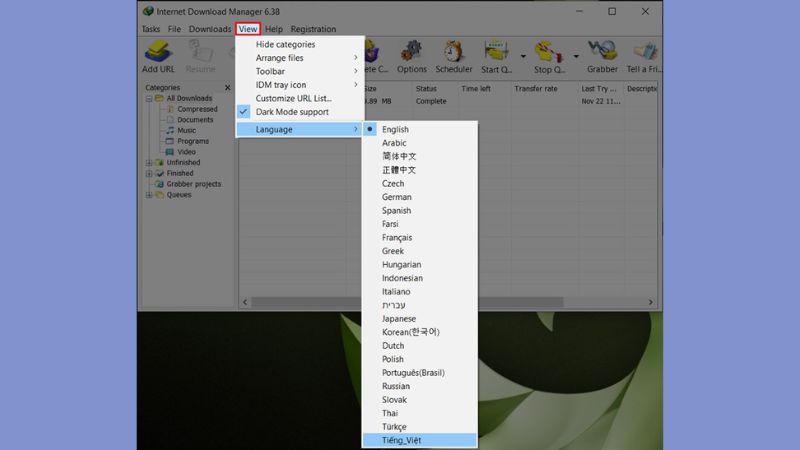The width and height of the screenshot is (800, 450).
Task: Select Czech language
Action: pyautogui.click(x=420, y=184)
